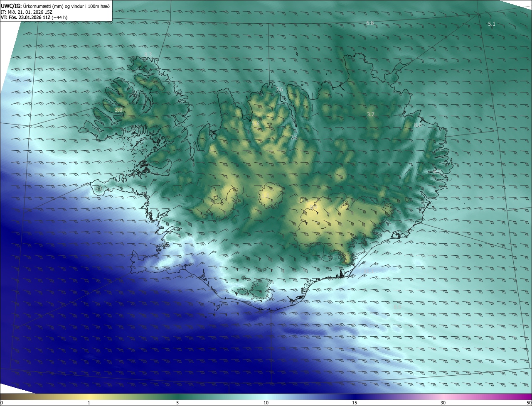Image resolution: width=532 pixels, height=406 pixels.
Task: Pick the yellow colour band above tick 1
Action: (x=89, y=396)
